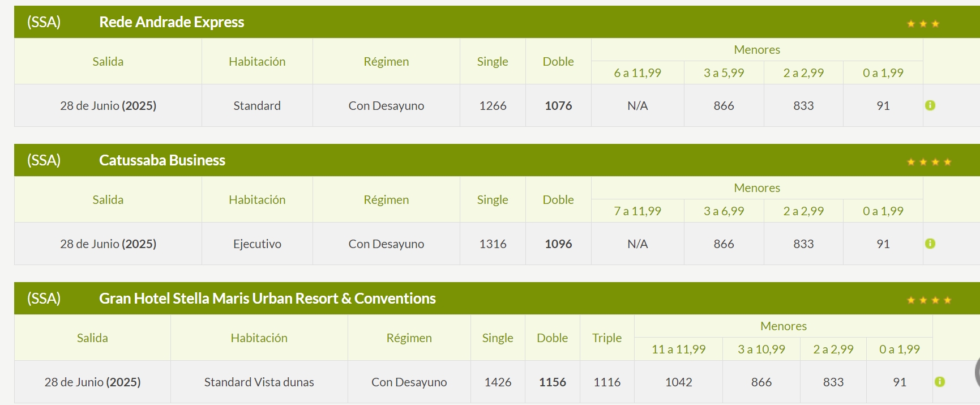Select the 1096 Doble price for Catussaba
This screenshot has height=405, width=980.
(558, 244)
